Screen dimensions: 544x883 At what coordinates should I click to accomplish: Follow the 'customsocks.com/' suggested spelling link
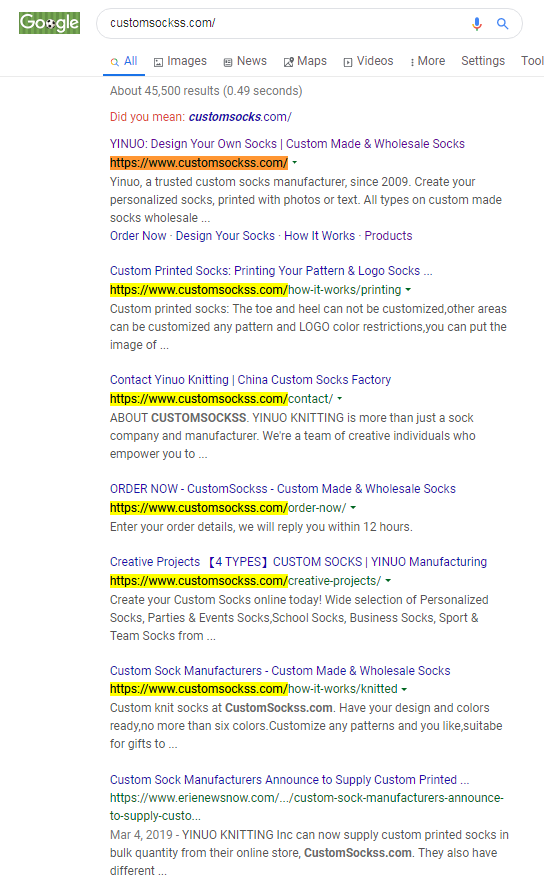[240, 117]
